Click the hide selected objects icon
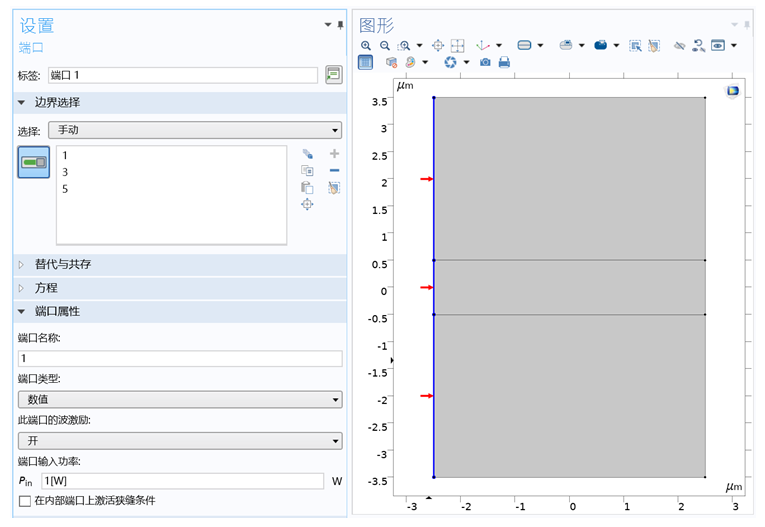Viewport: 765px width, 527px height. coord(679,46)
